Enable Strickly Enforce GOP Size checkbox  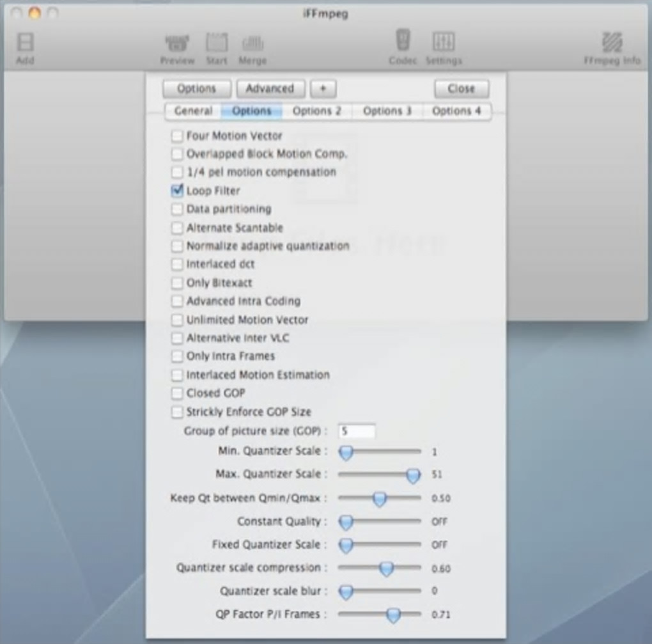(x=177, y=412)
